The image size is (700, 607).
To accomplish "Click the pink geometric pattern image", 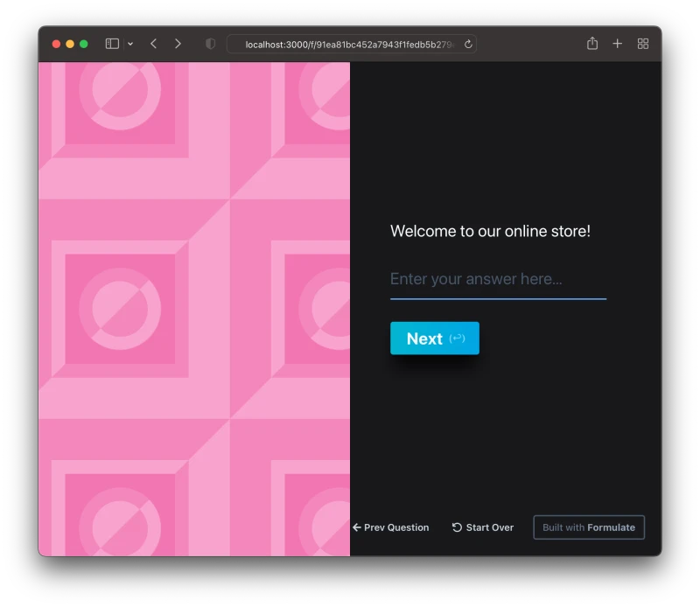I will (194, 309).
